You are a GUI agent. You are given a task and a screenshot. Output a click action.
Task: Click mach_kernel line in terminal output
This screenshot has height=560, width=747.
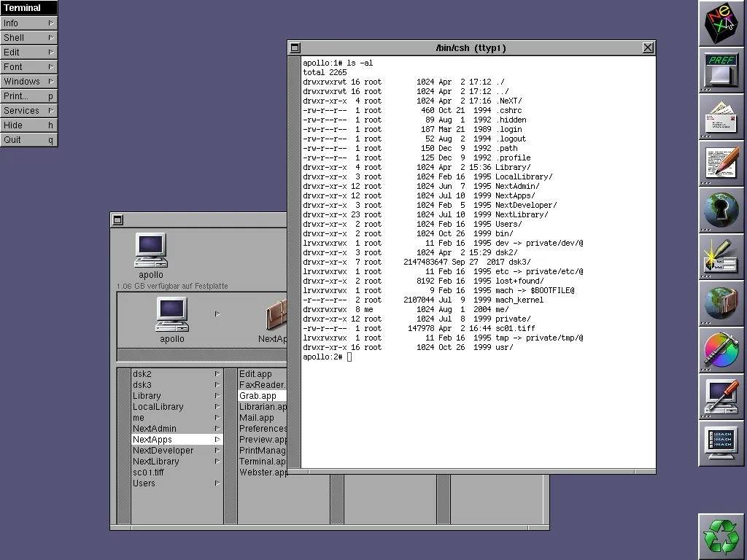pyautogui.click(x=423, y=300)
